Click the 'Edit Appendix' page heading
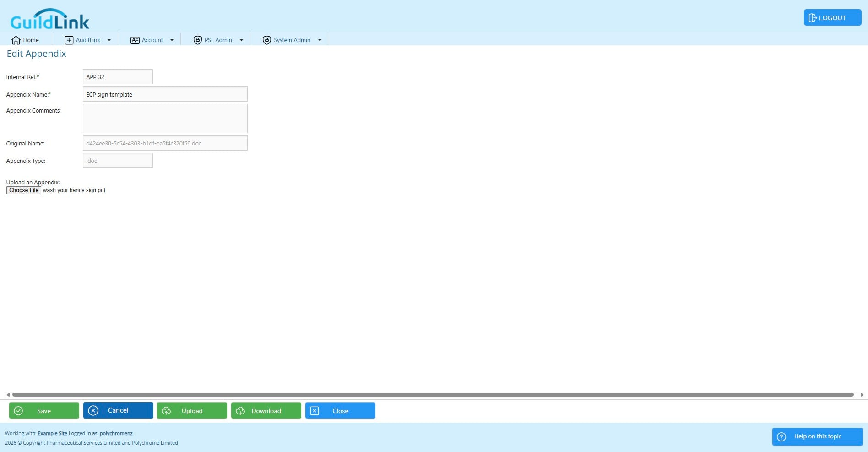 point(36,54)
